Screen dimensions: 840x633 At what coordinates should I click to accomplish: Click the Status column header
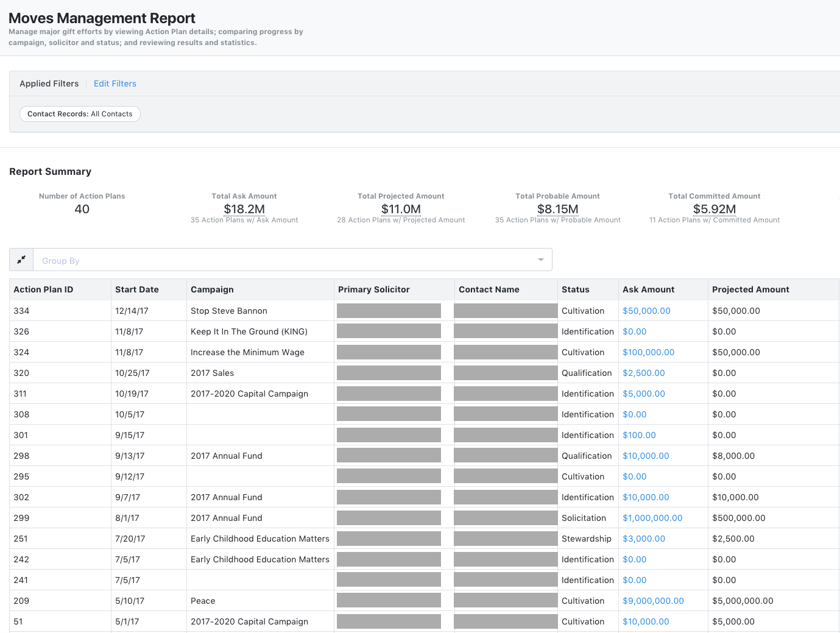(x=575, y=289)
